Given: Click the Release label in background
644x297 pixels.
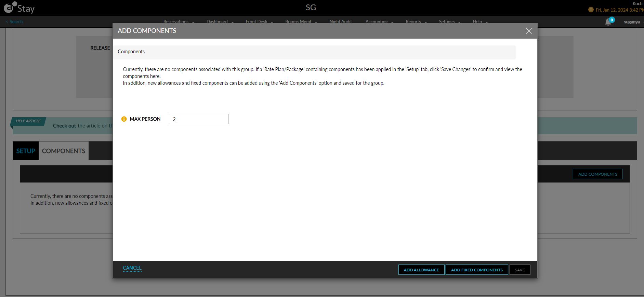Looking at the screenshot, I should click(100, 48).
